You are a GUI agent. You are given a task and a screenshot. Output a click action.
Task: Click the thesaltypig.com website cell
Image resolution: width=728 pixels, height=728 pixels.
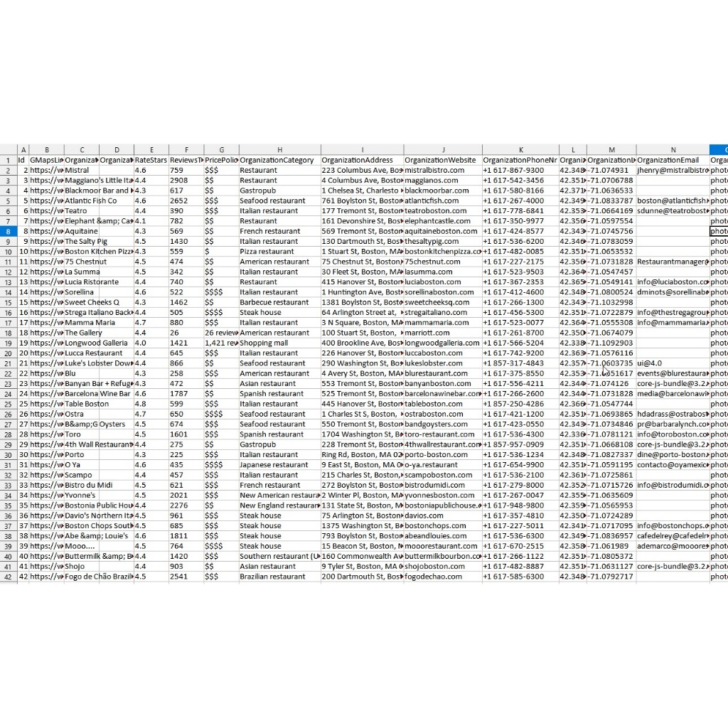[x=443, y=242]
